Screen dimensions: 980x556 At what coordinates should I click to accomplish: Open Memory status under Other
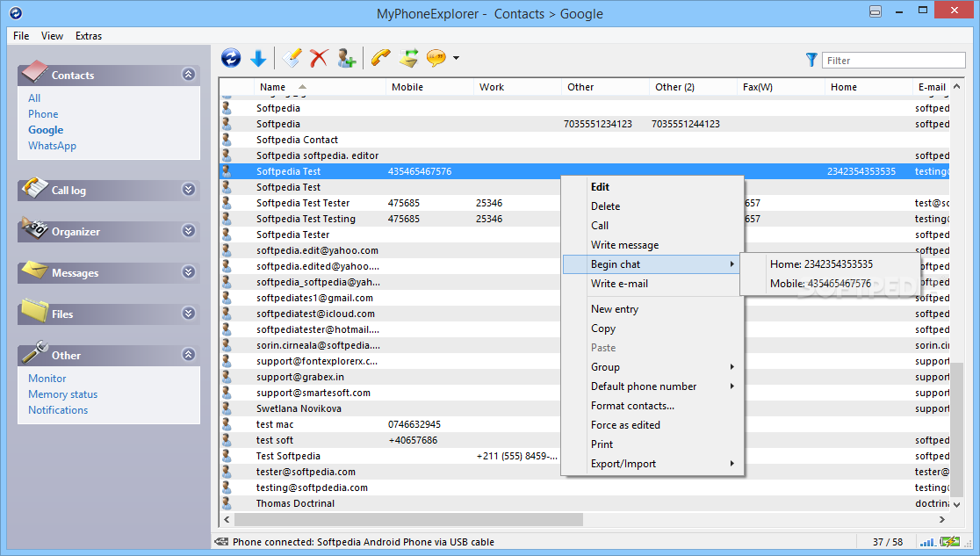point(62,394)
